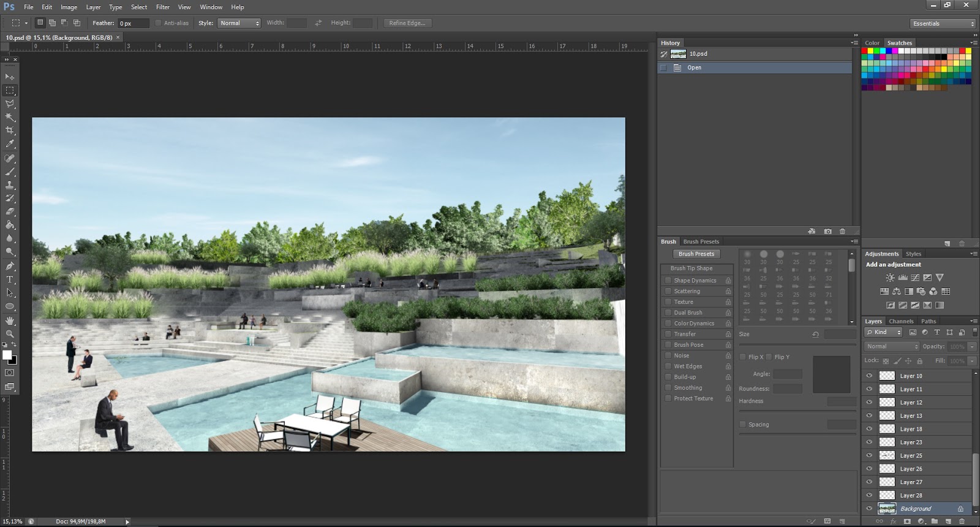
Task: Select the Move tool
Action: pos(10,77)
